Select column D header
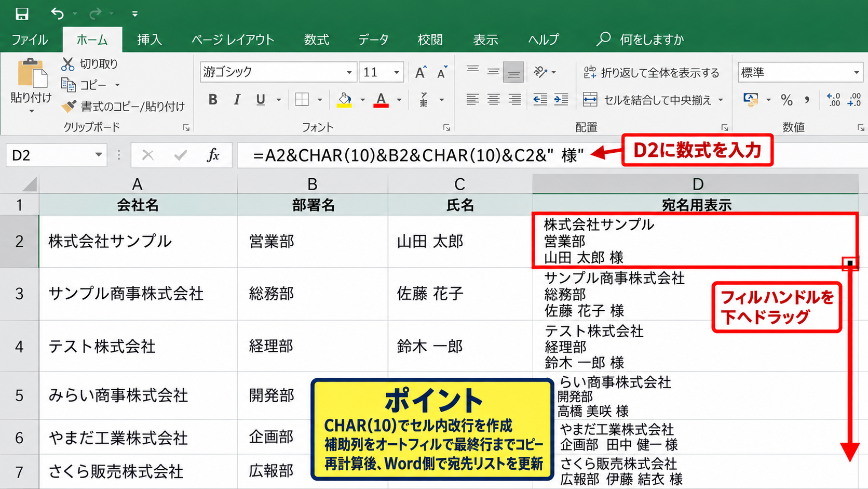 697,184
